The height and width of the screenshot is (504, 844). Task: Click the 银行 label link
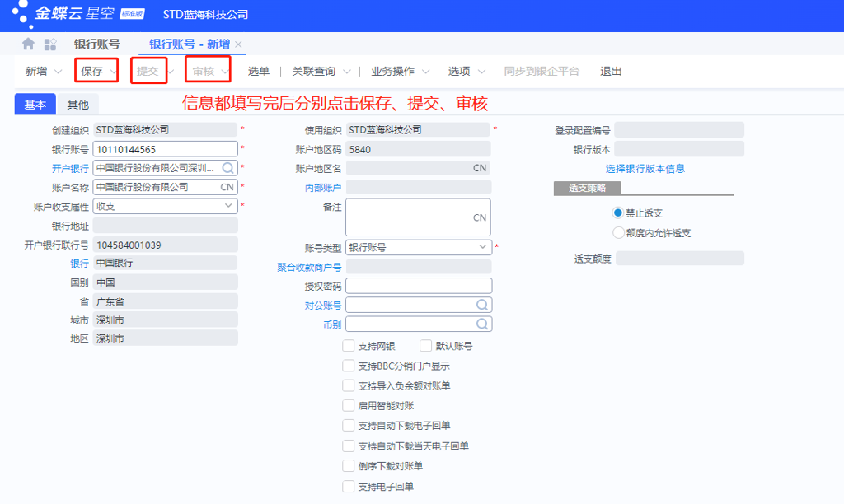point(79,263)
